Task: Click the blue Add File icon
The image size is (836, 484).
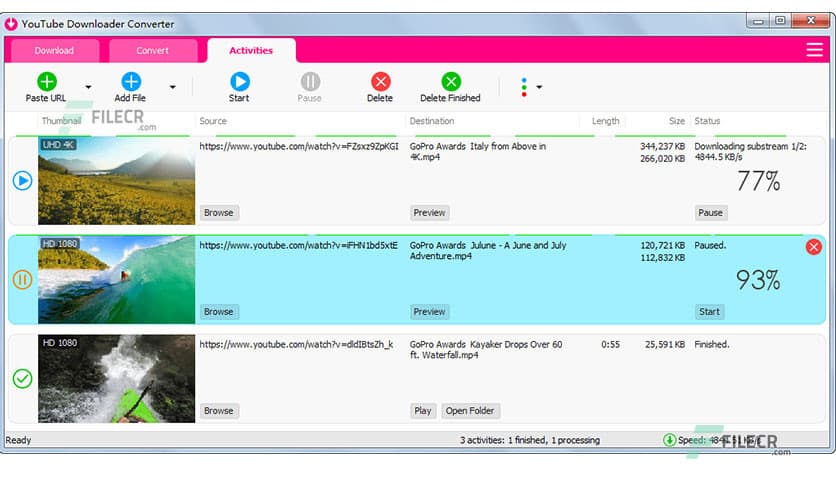Action: [131, 82]
